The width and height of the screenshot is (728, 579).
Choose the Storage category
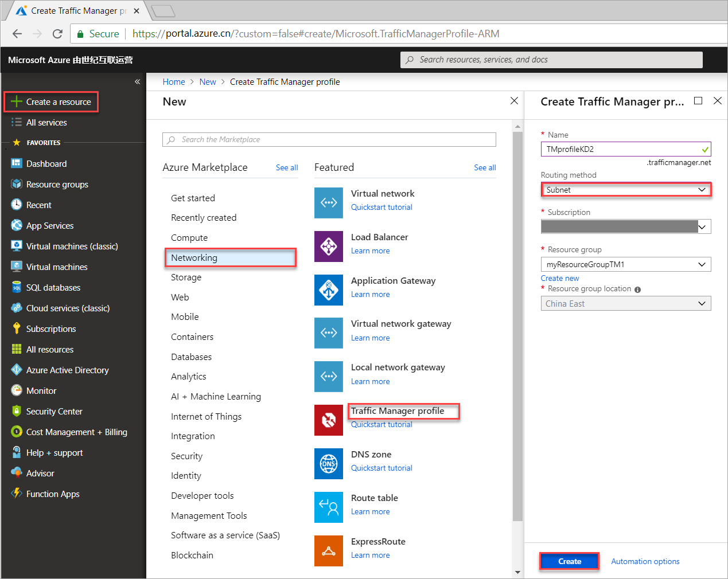tap(186, 277)
